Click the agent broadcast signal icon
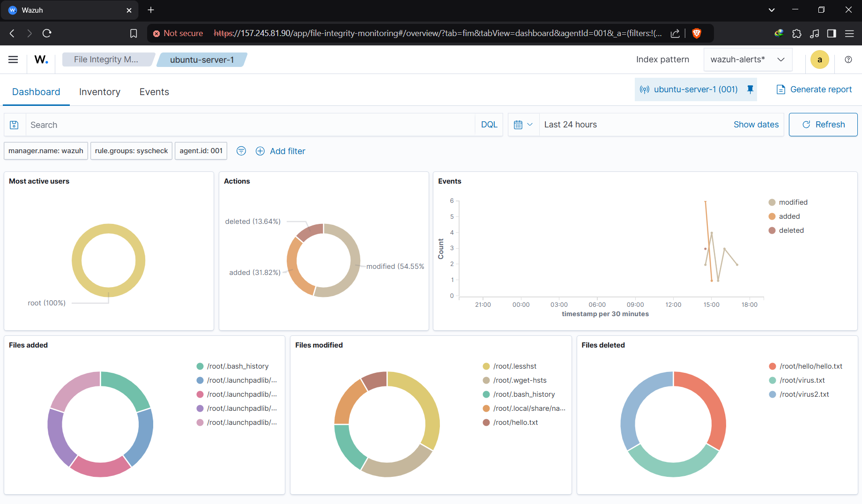Viewport: 862px width, 504px height. [644, 89]
